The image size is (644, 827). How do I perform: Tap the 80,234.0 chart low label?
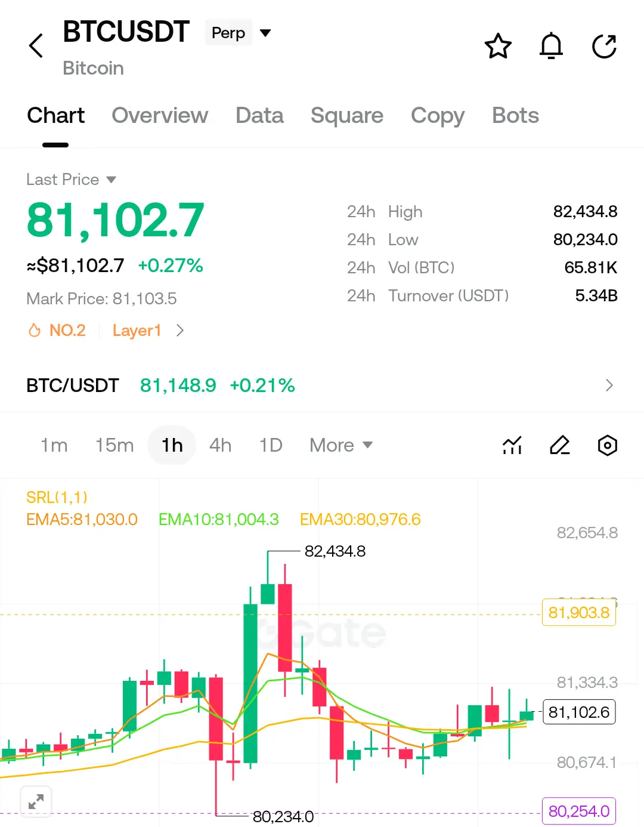pyautogui.click(x=283, y=816)
